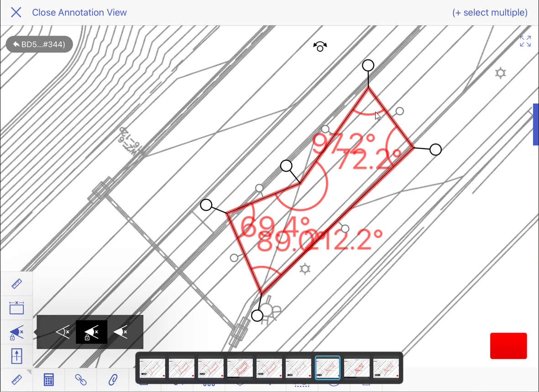
Task: Choose the outlined angle visibility option
Action: tap(63, 332)
